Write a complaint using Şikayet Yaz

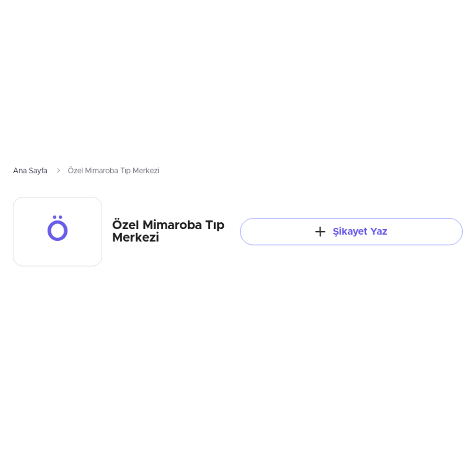(351, 232)
